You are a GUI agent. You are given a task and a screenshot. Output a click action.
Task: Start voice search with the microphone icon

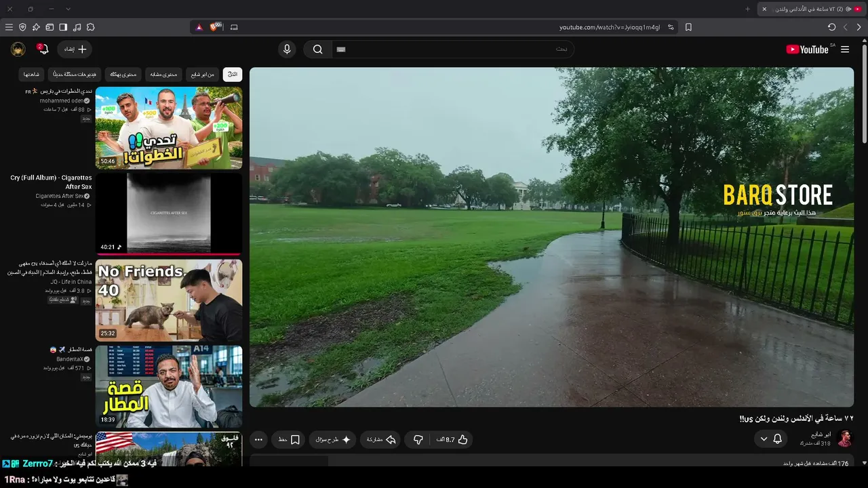pyautogui.click(x=287, y=49)
